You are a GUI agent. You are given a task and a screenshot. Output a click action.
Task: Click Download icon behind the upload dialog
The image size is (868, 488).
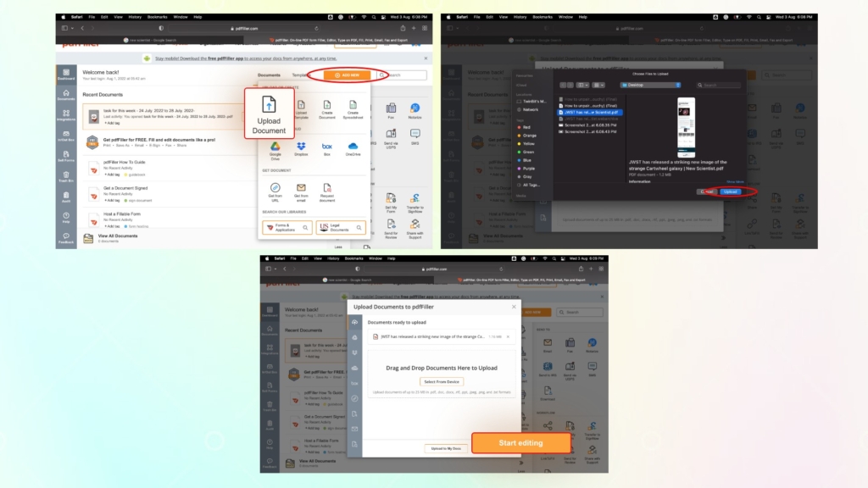[548, 394]
